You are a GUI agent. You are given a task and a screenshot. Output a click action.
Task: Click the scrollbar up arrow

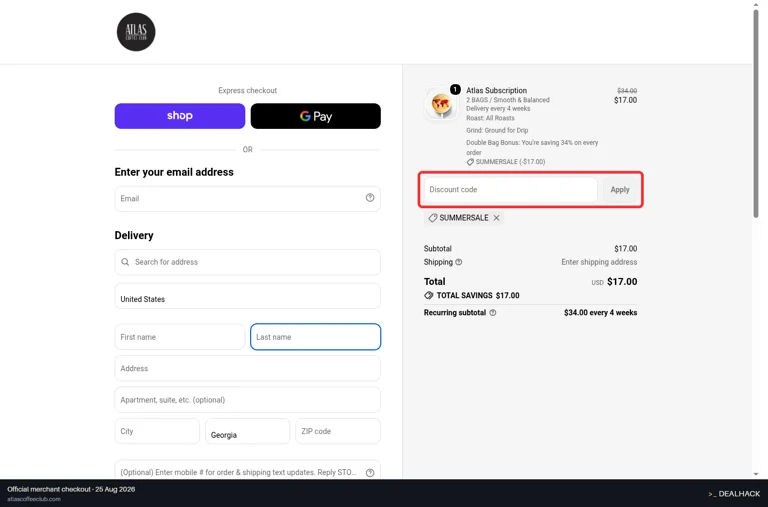point(756,4)
